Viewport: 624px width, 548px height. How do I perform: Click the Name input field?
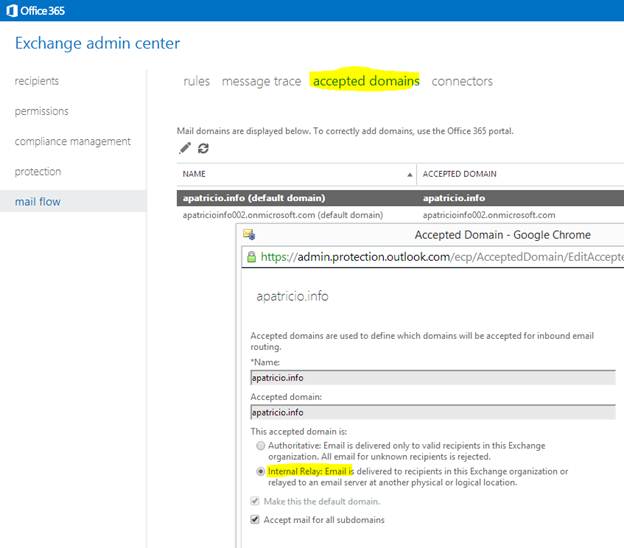[433, 378]
